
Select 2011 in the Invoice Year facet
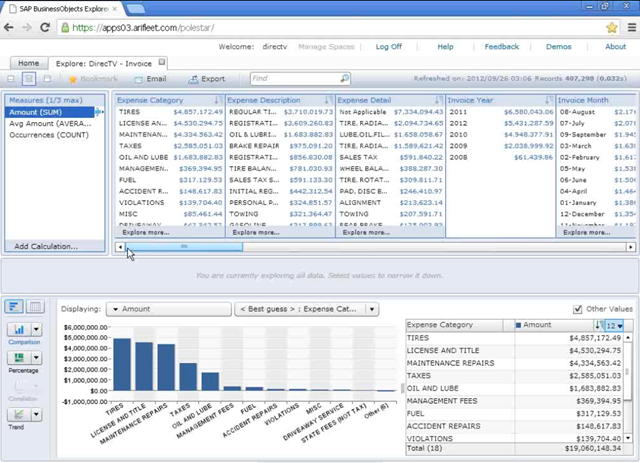[x=501, y=112]
